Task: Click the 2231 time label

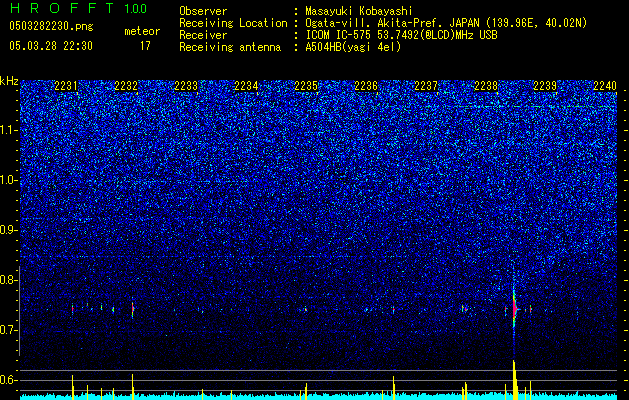Action: click(x=66, y=86)
